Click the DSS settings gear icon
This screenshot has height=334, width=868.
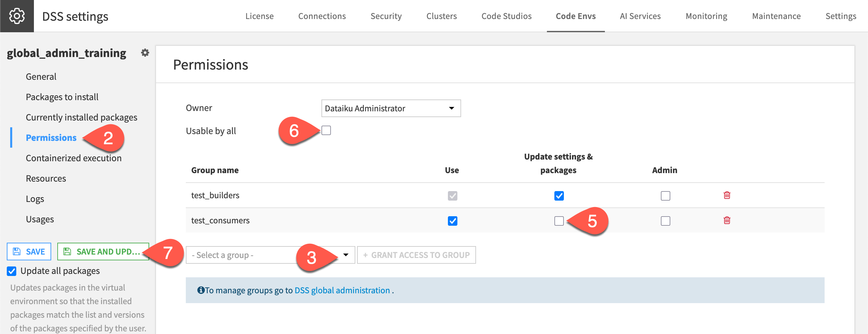pyautogui.click(x=17, y=16)
